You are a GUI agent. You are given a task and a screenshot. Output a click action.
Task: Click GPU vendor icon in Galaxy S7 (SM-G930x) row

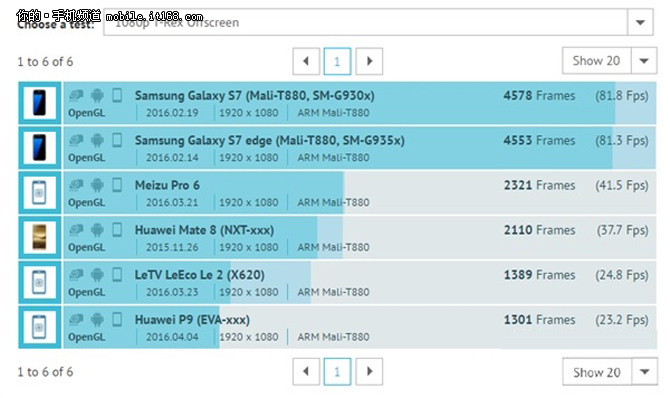(76, 95)
